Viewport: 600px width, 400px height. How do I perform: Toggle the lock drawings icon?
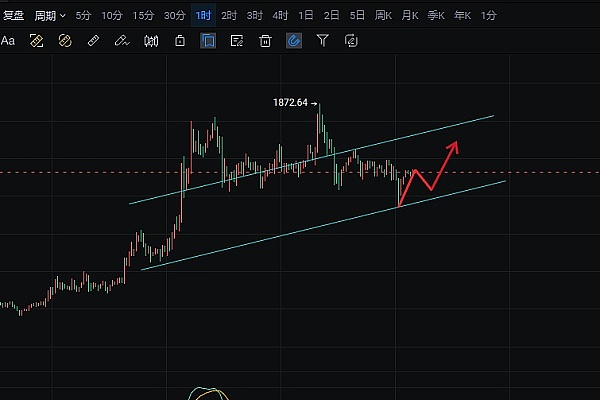coord(179,41)
